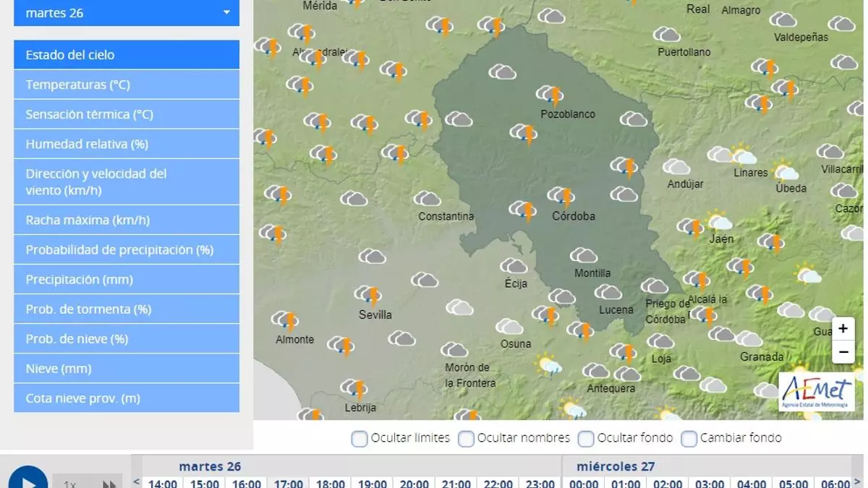Zoom in on the map
This screenshot has height=488, width=868.
[843, 329]
